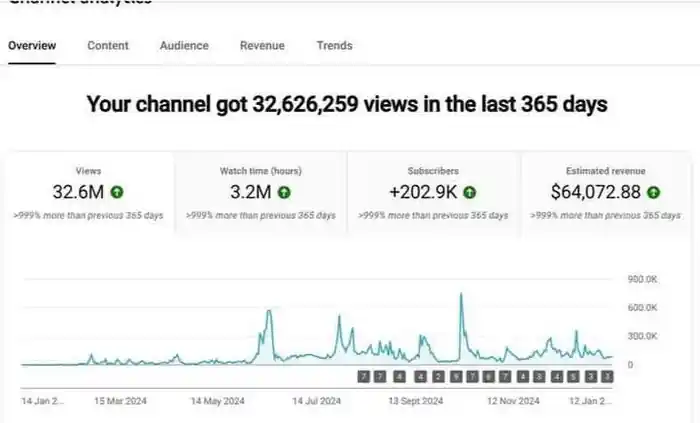Click the comparison text under Views value

coord(88,216)
